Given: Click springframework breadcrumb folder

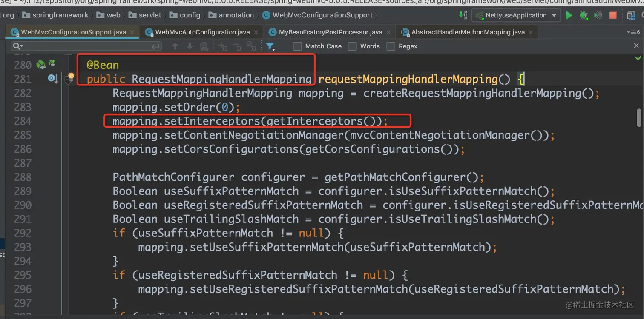Looking at the screenshot, I should tap(55, 15).
